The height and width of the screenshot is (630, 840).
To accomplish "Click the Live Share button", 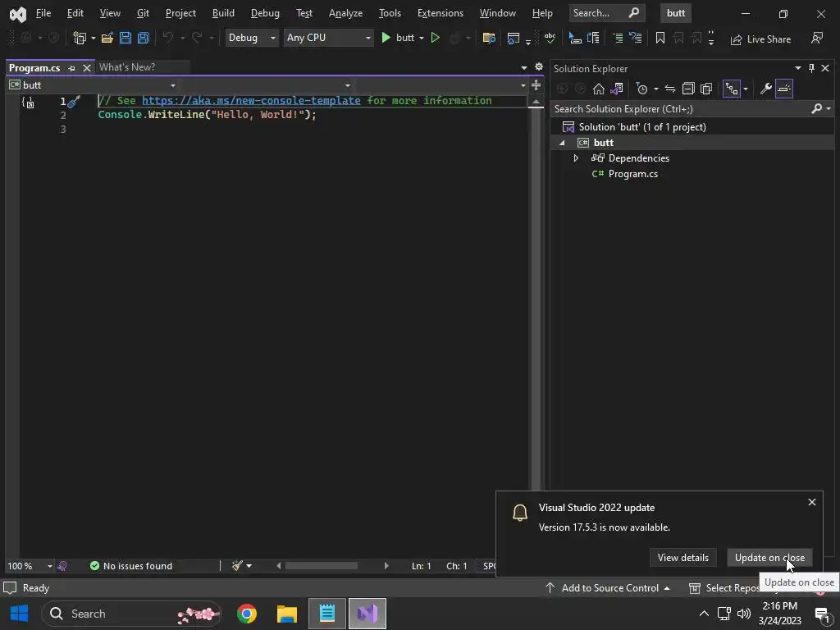I will tap(760, 39).
